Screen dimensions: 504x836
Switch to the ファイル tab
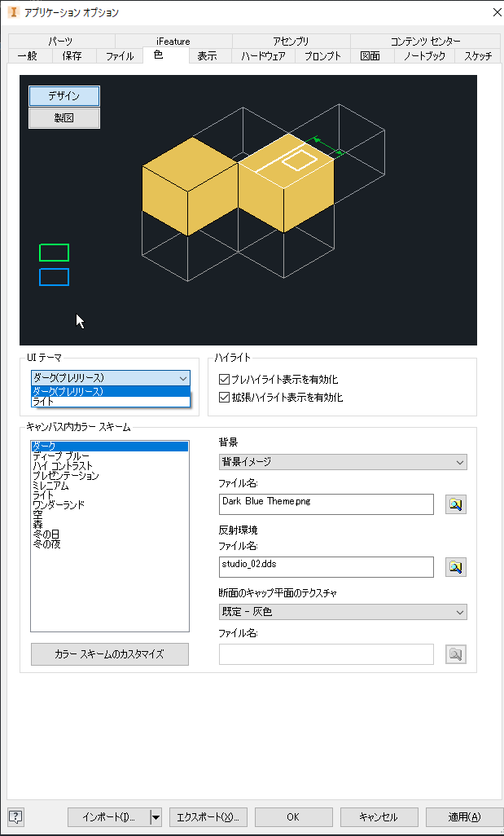coord(120,56)
